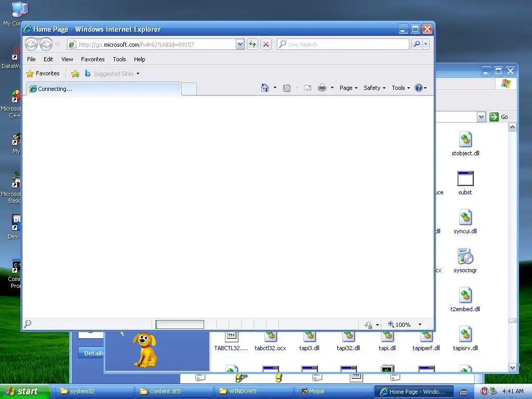Open the zoom level dropdown arrow
The image size is (532, 399).
(420, 325)
